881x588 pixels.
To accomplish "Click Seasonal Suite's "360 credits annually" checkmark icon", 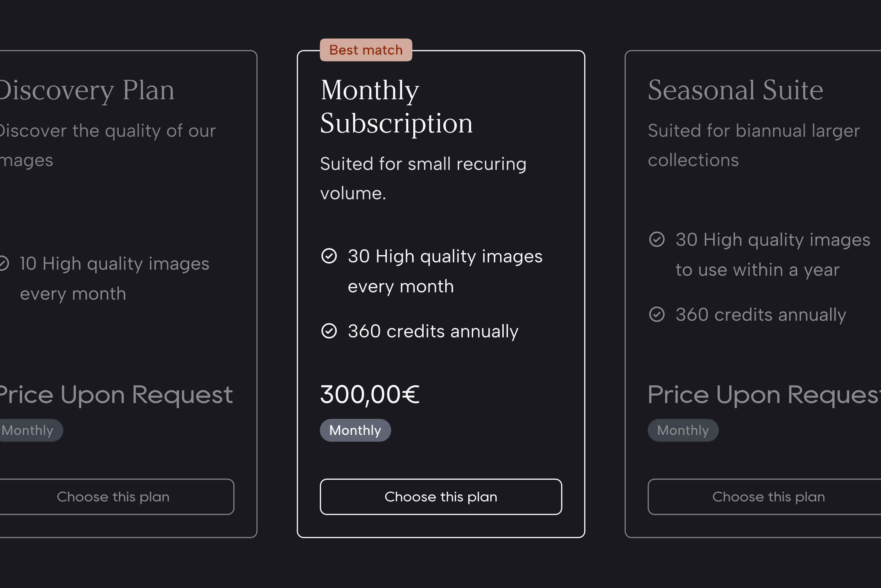I will click(657, 314).
